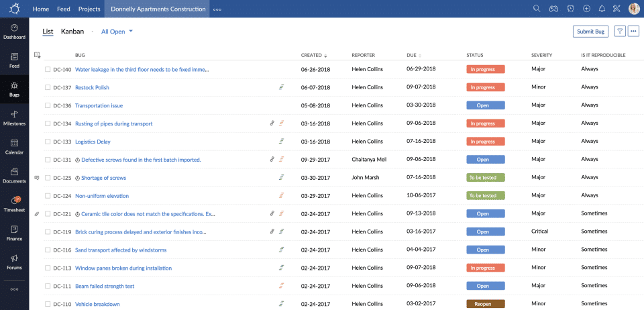
Task: Go to Finance in the sidebar
Action: [14, 232]
